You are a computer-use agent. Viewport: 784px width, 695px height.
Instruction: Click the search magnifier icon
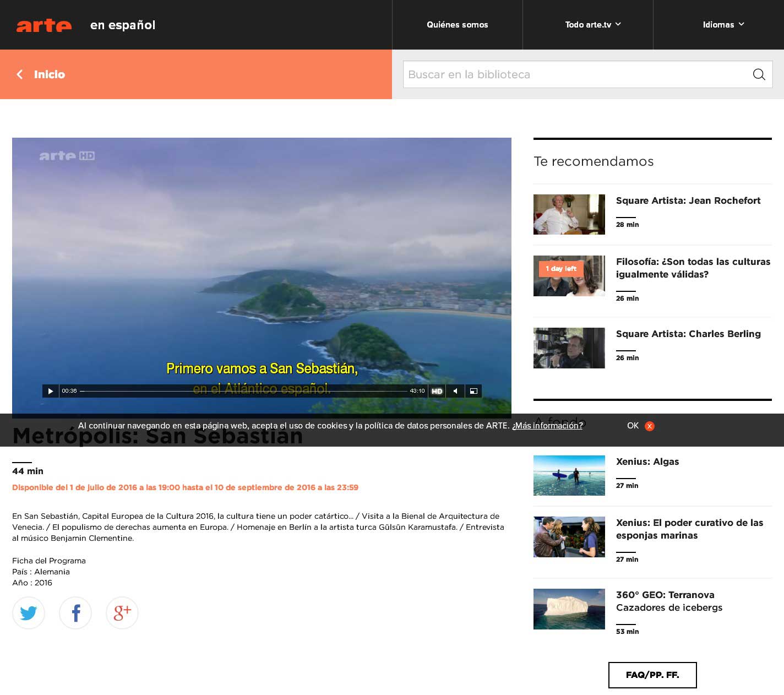(759, 74)
